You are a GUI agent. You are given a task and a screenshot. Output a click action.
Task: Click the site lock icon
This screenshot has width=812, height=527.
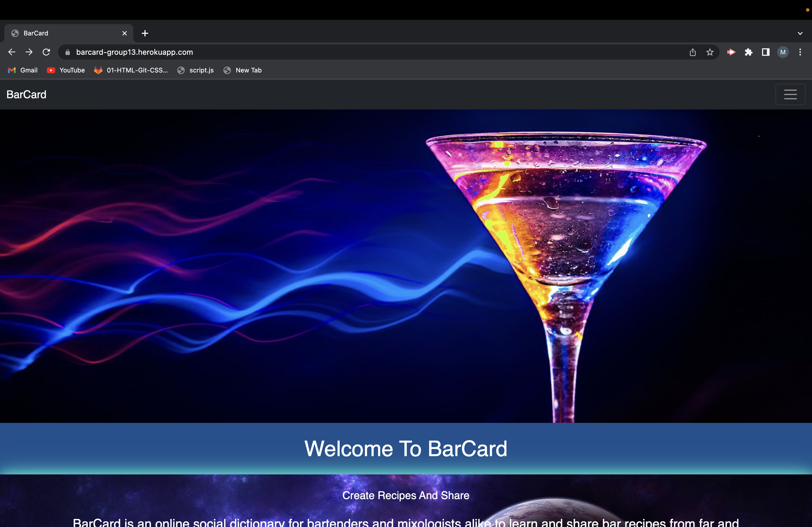pos(68,52)
